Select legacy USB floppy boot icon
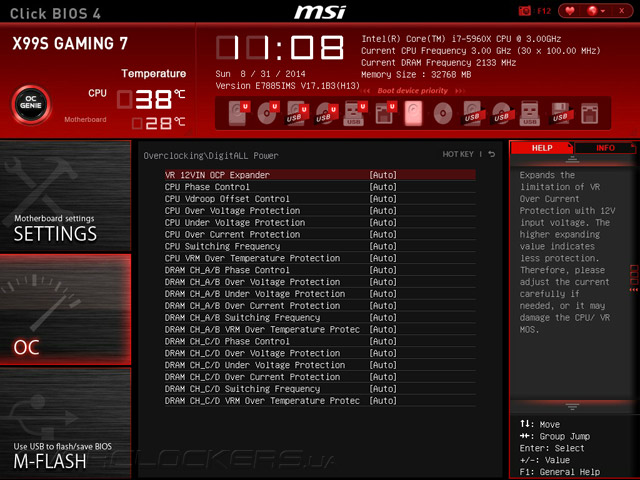 pyautogui.click(x=560, y=113)
